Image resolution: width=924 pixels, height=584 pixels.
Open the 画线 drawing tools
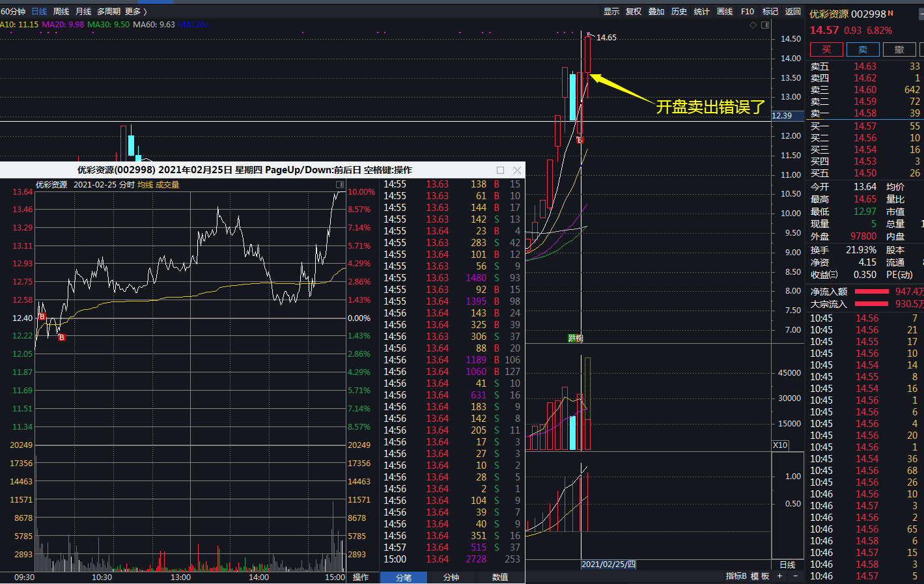pos(725,12)
